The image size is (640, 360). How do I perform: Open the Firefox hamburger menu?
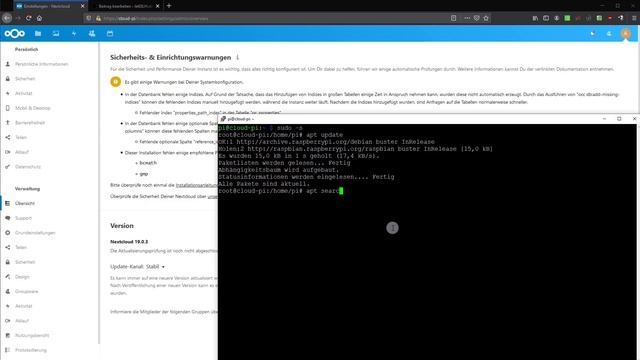(634, 18)
